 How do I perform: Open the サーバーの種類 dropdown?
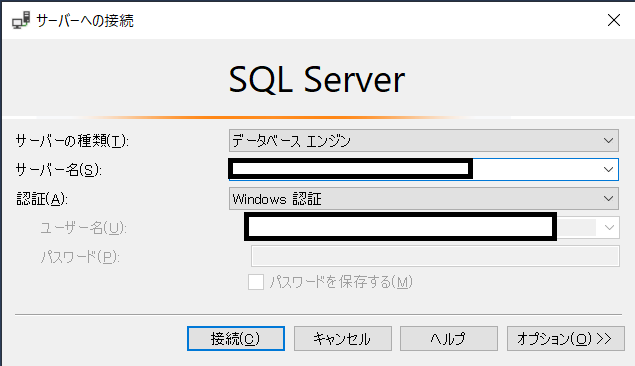tap(424, 140)
